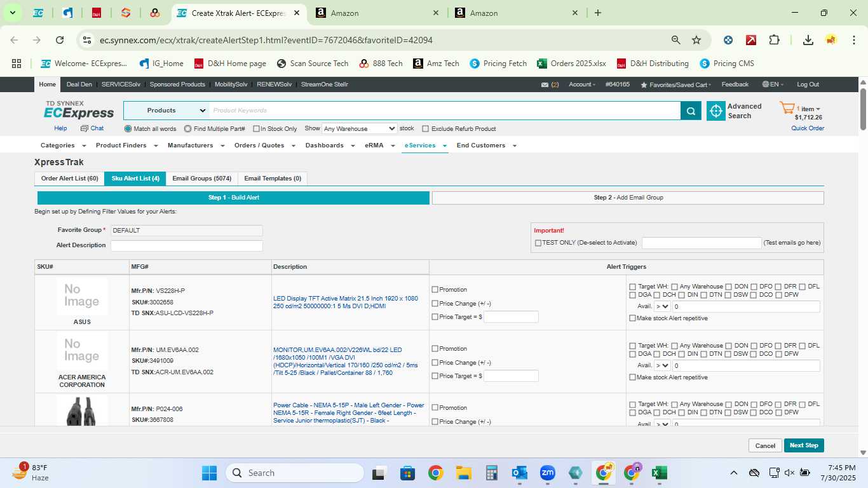This screenshot has width=868, height=488.
Task: Select Match all words radio button
Action: pyautogui.click(x=128, y=128)
